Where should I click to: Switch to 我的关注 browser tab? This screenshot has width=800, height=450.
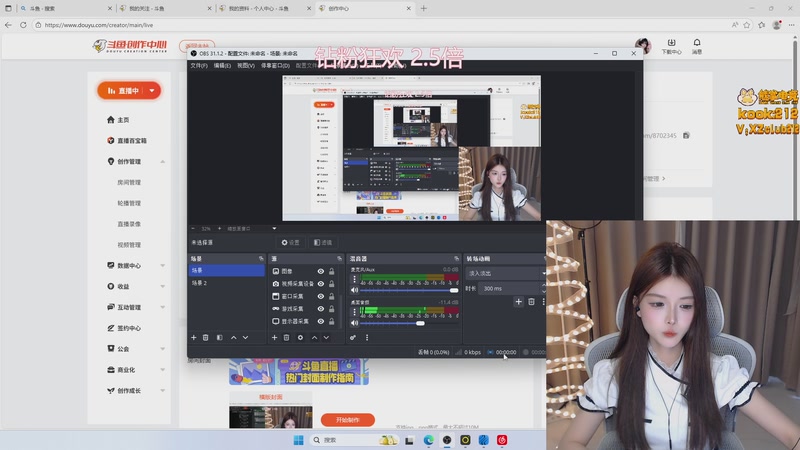(x=165, y=9)
